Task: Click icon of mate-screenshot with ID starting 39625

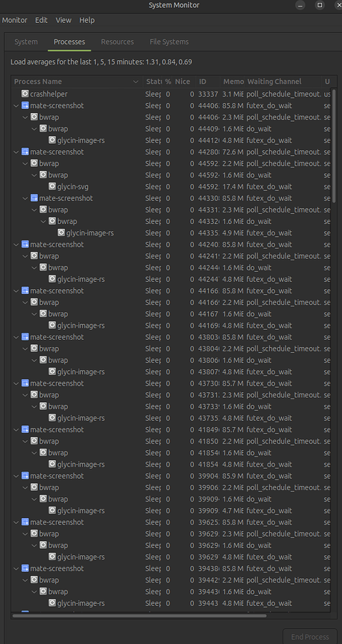Action: point(25,522)
